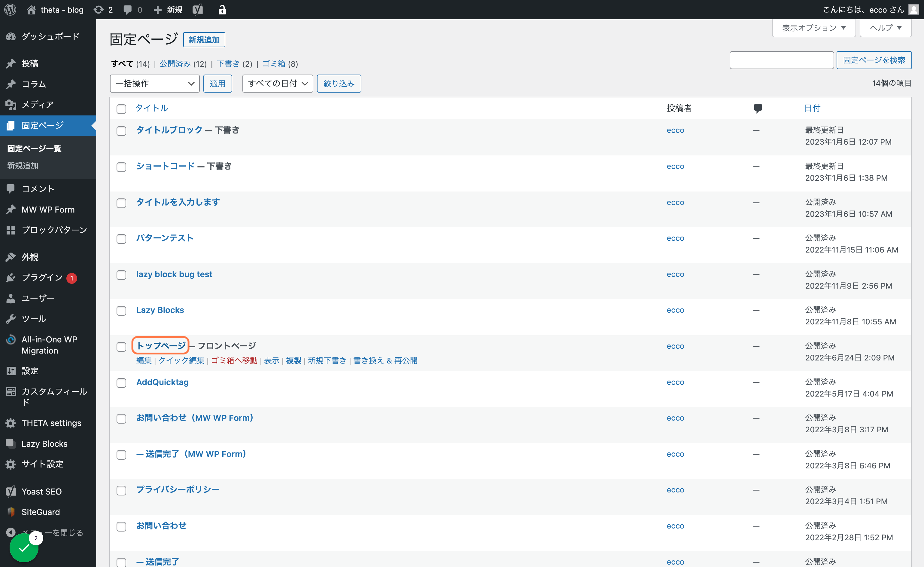
Task: Check the タイトルブロック row checkbox
Action: click(x=121, y=131)
